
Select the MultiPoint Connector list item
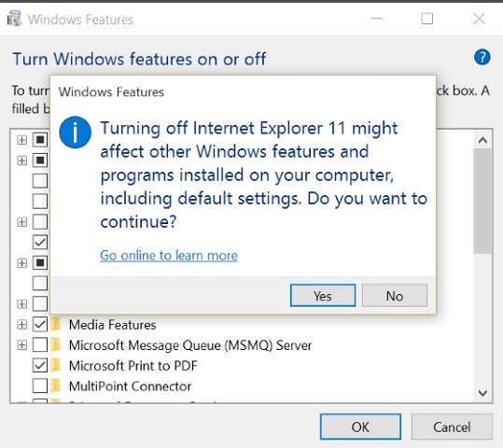pos(131,386)
